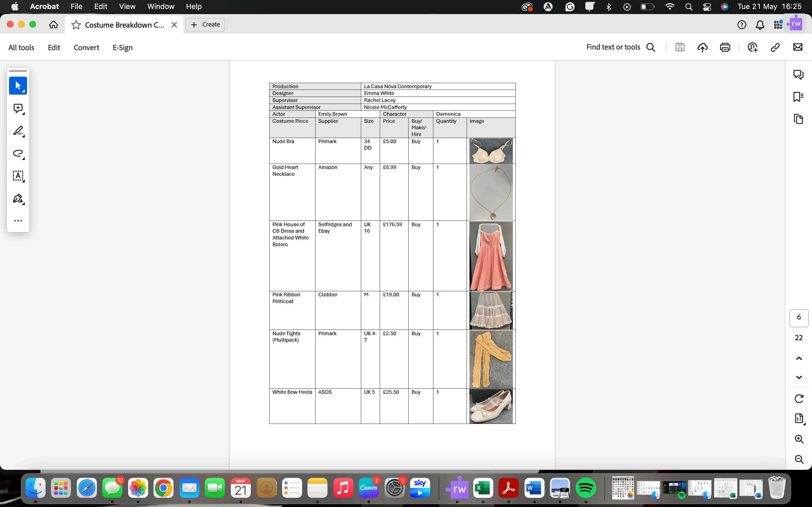Expand more tools with three dots

pos(18,221)
